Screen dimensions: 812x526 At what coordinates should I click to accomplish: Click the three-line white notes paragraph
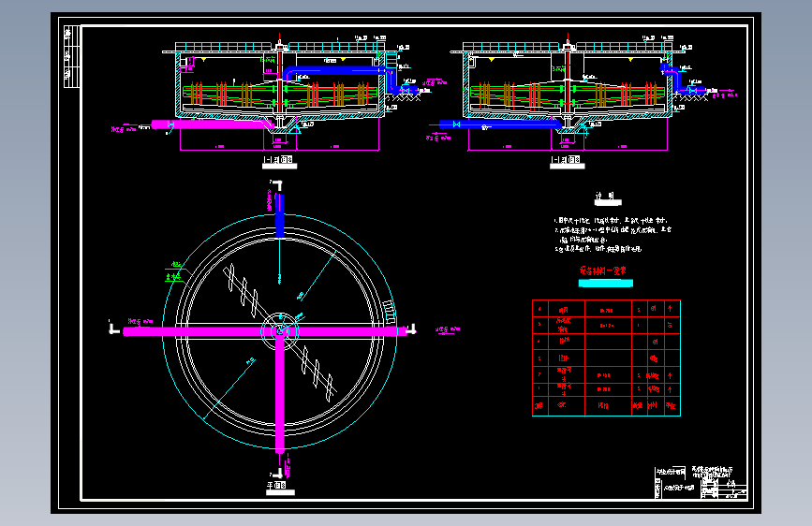(x=613, y=235)
